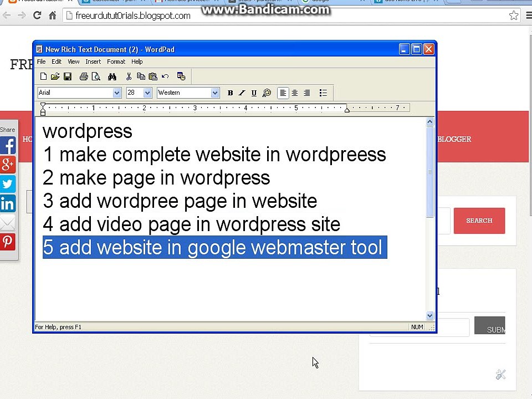
Task: Share page on Twitter
Action: [x=8, y=184]
